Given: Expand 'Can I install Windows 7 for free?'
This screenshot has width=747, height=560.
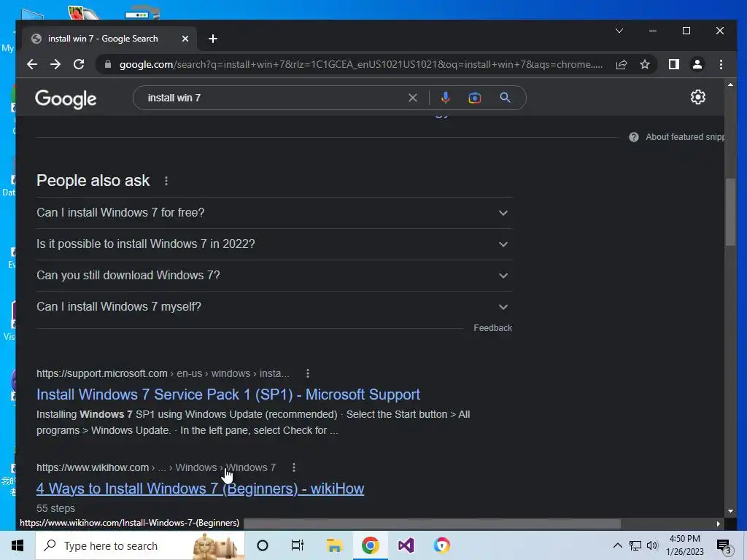Looking at the screenshot, I should point(274,213).
